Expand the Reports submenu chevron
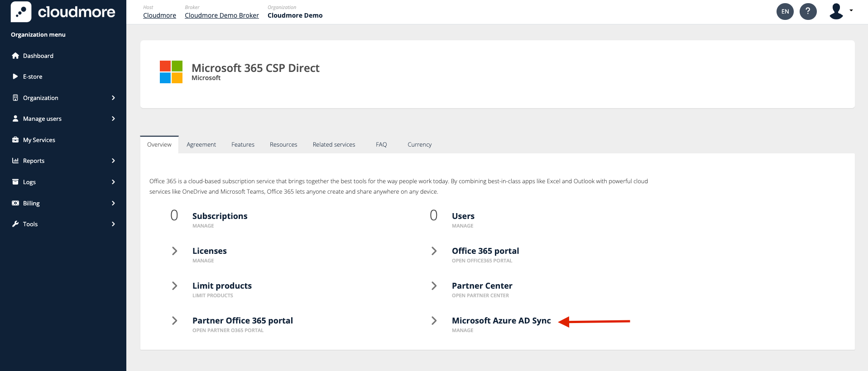This screenshot has height=371, width=868. [x=113, y=161]
